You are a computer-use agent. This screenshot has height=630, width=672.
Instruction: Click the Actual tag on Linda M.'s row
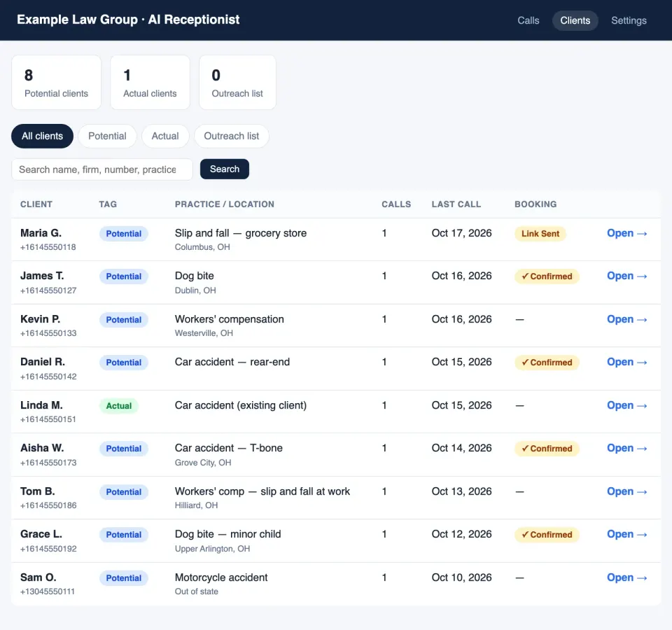tap(119, 406)
